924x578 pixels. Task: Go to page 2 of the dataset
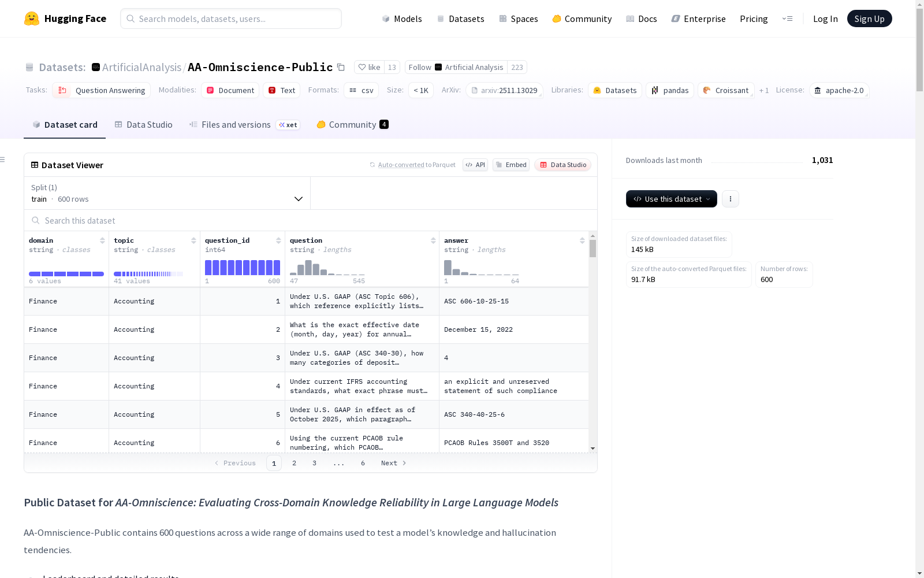[x=294, y=463]
